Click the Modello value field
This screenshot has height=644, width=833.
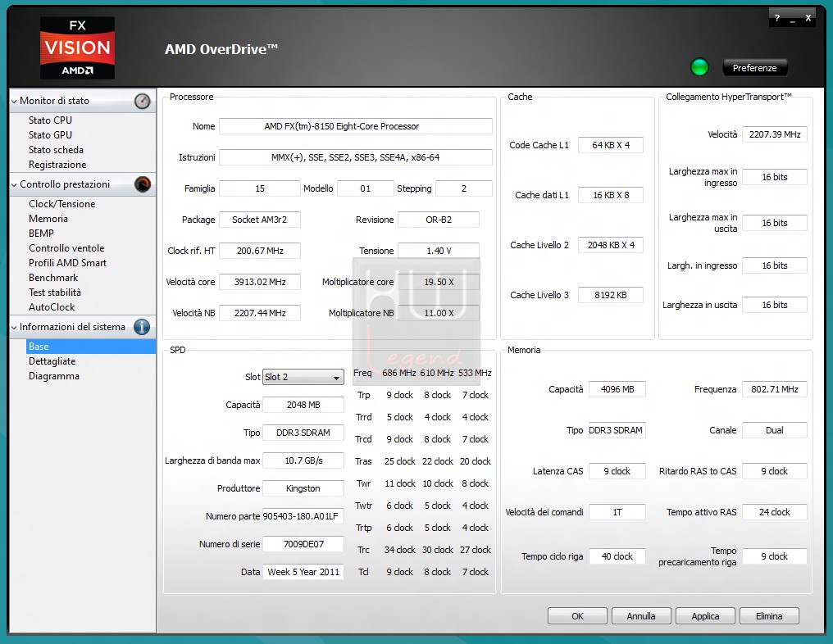point(365,188)
